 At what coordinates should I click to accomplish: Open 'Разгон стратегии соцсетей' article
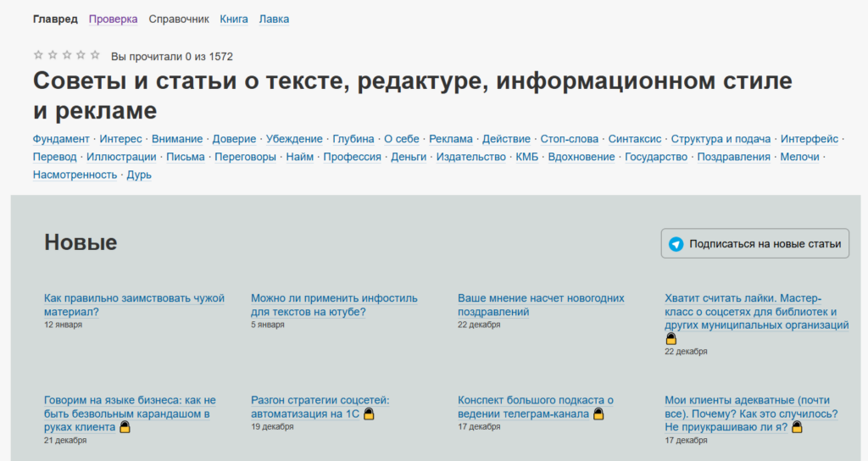tap(320, 407)
